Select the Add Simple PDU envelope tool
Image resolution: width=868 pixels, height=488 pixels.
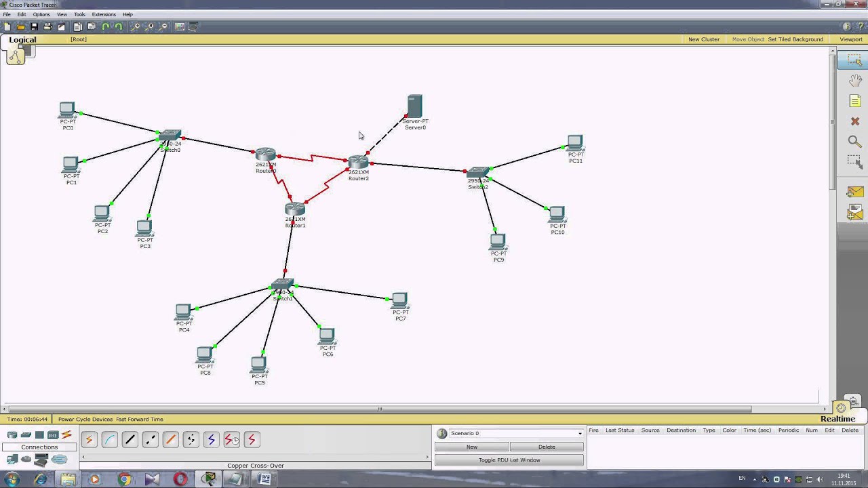[x=854, y=192]
